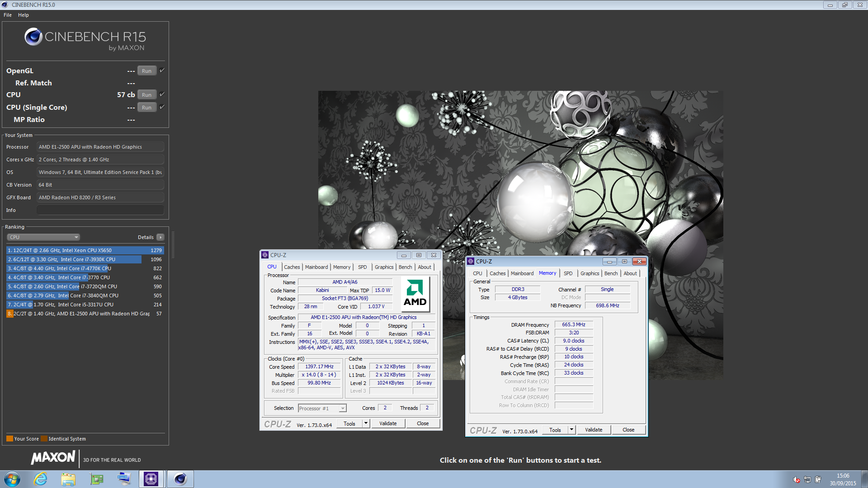Open the File menu
This screenshot has height=488, width=868.
point(8,15)
